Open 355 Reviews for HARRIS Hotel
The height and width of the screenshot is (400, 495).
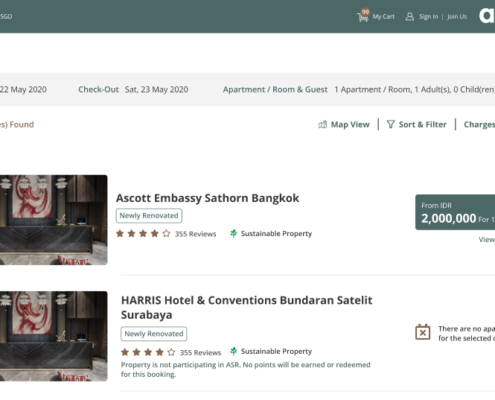200,352
